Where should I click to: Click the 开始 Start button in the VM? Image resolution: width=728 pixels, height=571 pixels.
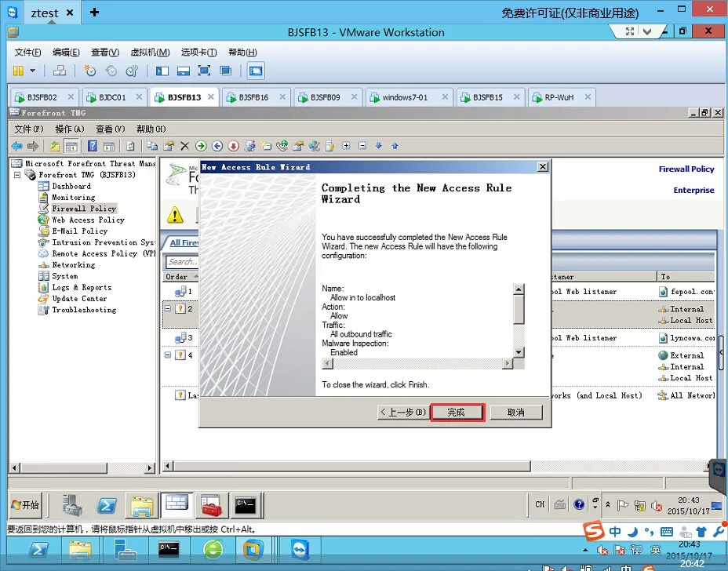(25, 504)
